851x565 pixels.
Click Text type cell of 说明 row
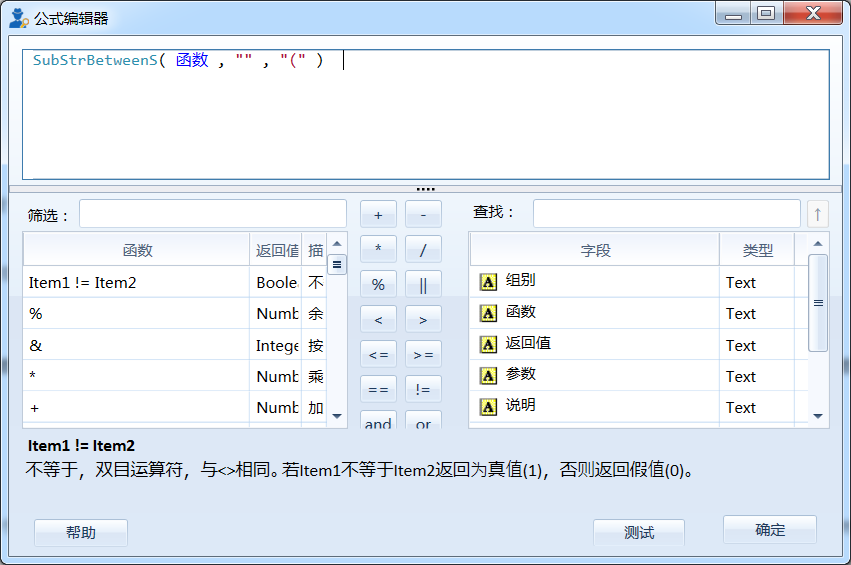757,407
